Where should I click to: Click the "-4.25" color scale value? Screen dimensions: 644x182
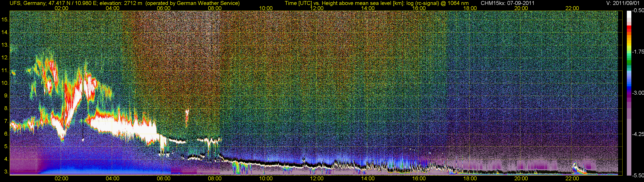pyautogui.click(x=638, y=134)
